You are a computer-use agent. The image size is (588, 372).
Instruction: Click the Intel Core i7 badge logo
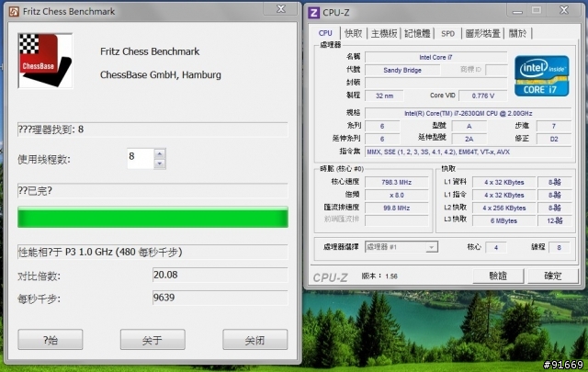click(x=541, y=76)
